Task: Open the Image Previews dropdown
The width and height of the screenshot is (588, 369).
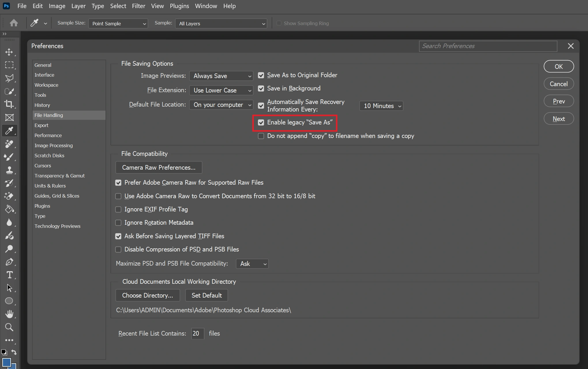Action: (221, 76)
